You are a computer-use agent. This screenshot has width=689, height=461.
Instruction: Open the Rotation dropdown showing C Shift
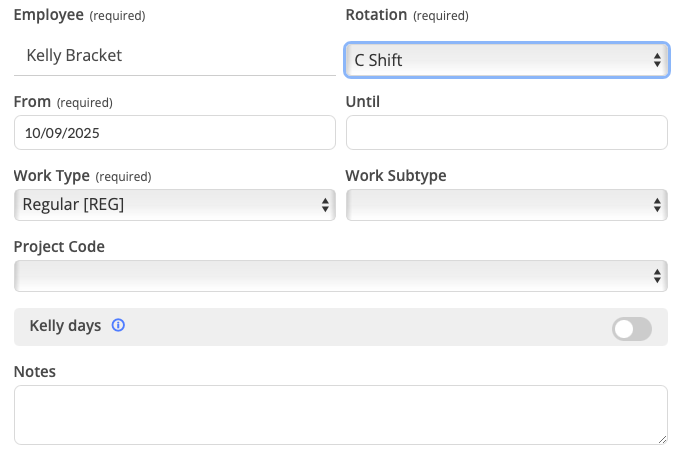(506, 60)
